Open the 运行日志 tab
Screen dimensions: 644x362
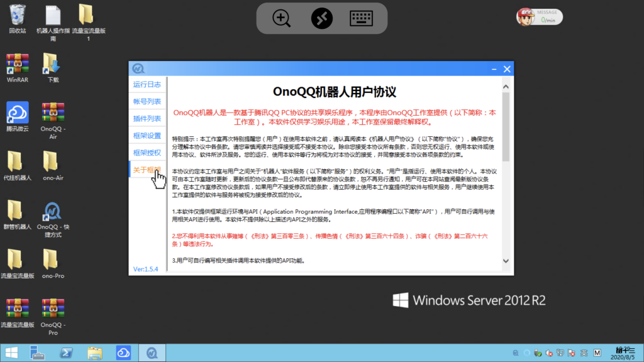tap(147, 85)
